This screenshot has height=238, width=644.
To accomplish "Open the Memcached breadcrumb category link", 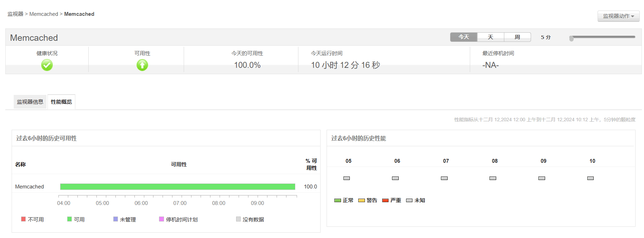I will (x=44, y=14).
